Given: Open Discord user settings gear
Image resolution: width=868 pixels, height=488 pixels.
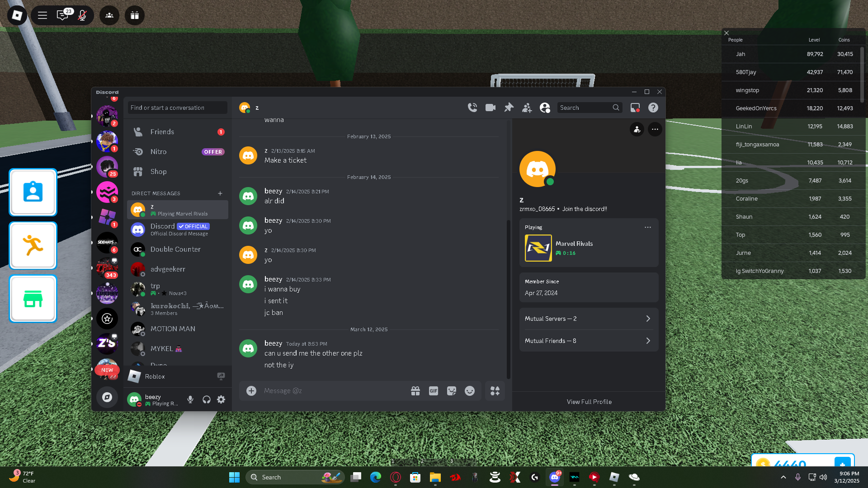Looking at the screenshot, I should 221,399.
